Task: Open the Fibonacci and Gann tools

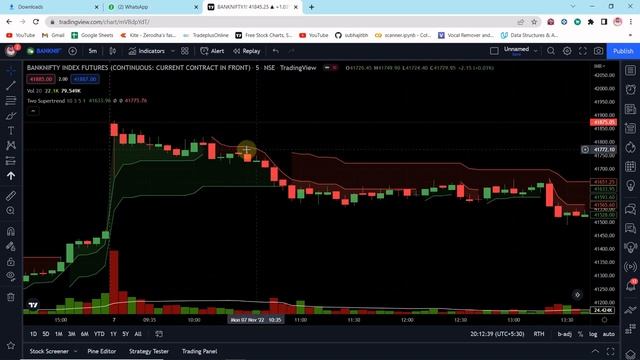Action: (11, 100)
